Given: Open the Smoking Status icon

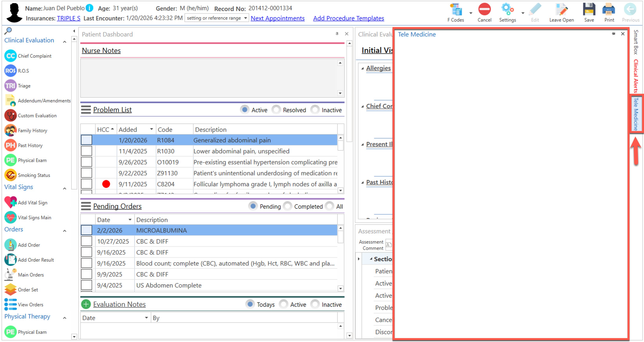Looking at the screenshot, I should point(10,175).
